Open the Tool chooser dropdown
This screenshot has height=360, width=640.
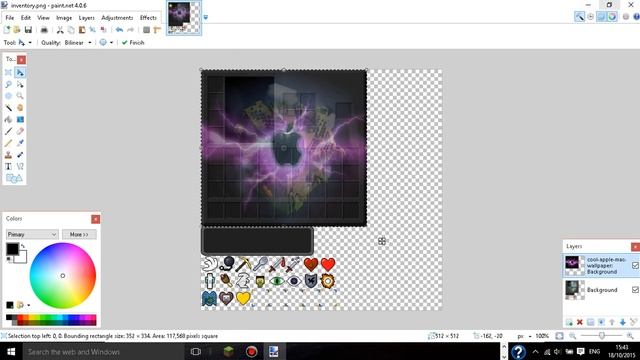(24, 42)
